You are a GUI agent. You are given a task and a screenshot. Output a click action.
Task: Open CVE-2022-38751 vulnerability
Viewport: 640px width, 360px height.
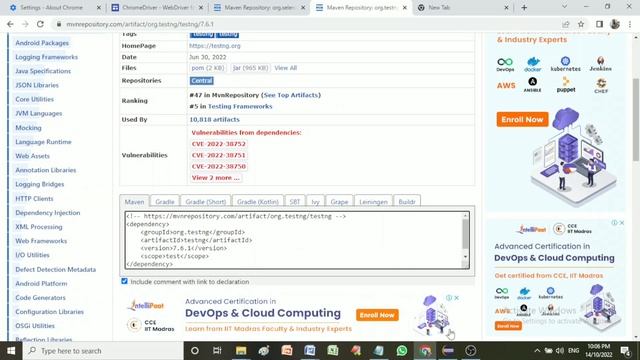click(219, 156)
